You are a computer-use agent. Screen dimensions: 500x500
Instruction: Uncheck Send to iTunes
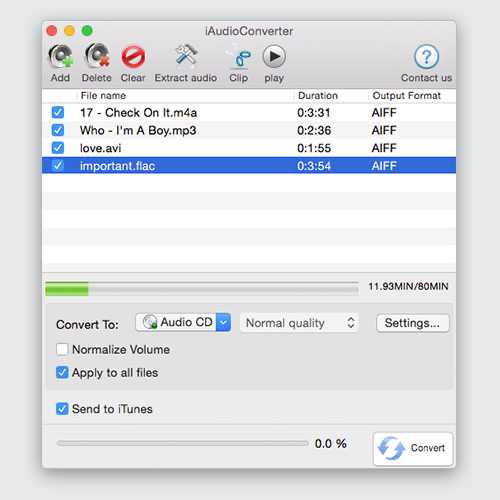[x=62, y=409]
